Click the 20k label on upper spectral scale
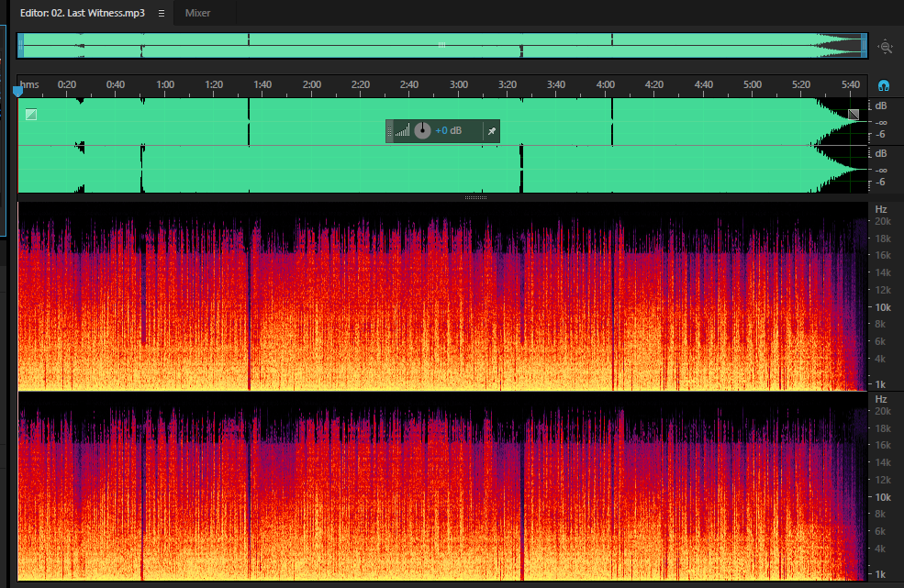This screenshot has height=588, width=904. (x=883, y=221)
